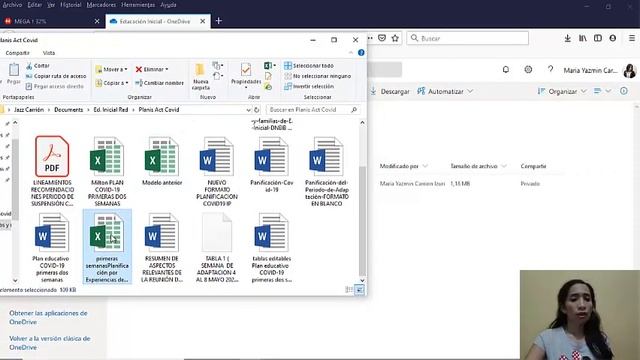
Task: Expand the address bar history dropdown
Action: (248, 110)
